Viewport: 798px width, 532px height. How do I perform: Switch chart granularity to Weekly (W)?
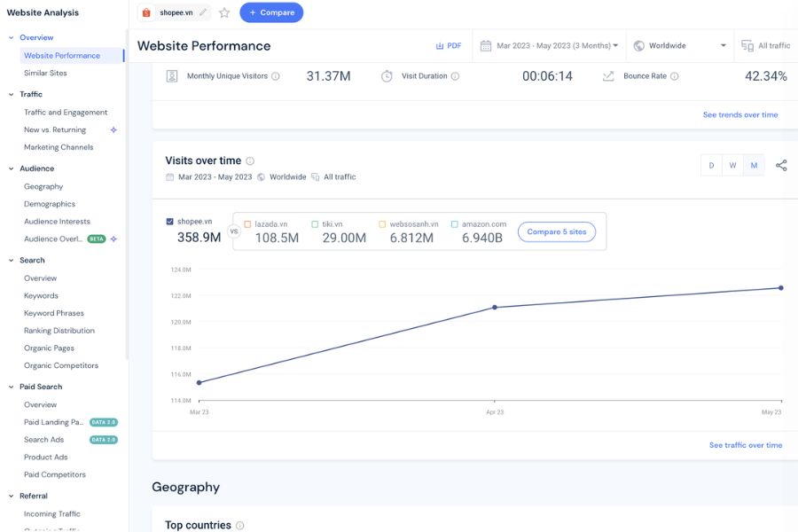pyautogui.click(x=733, y=166)
